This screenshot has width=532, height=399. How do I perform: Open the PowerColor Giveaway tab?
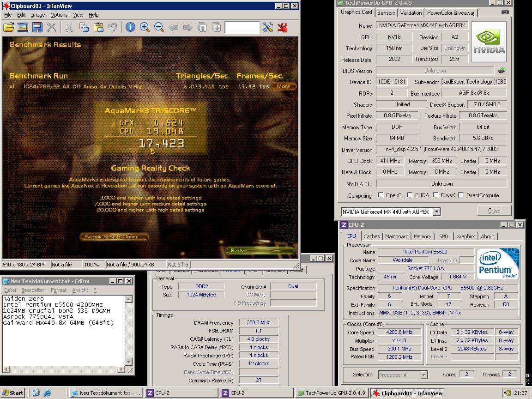click(x=451, y=12)
